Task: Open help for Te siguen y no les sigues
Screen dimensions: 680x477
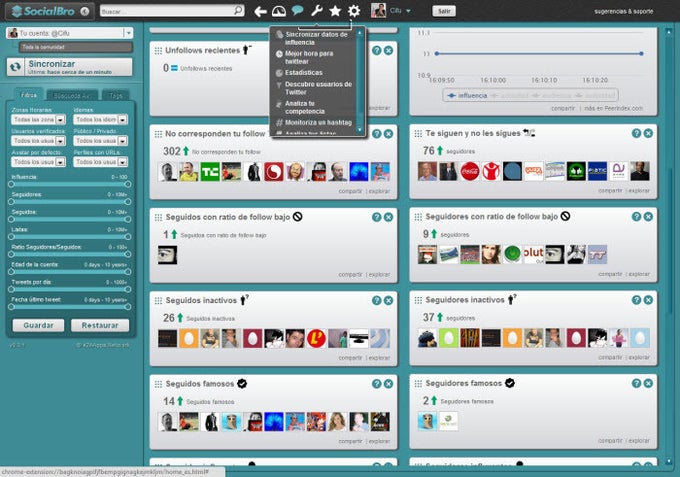Action: [x=636, y=133]
